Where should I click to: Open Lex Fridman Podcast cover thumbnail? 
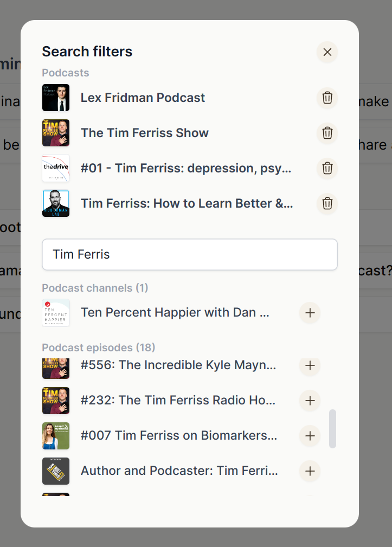(56, 98)
